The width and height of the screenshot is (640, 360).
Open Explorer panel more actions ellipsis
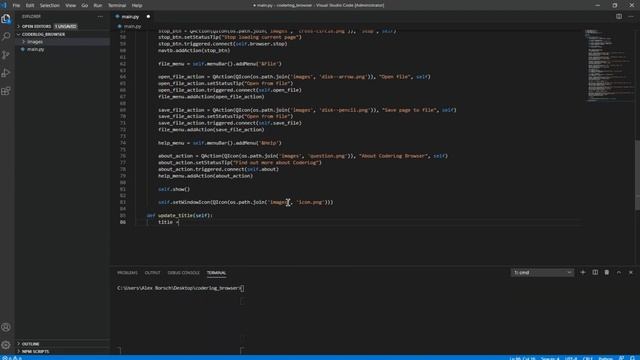100,16
